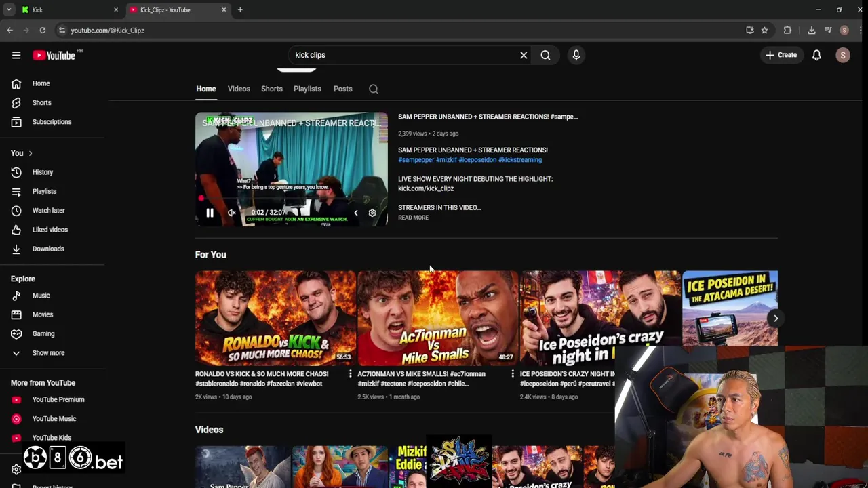Image resolution: width=868 pixels, height=488 pixels.
Task: Click the featured player's left arrow icon
Action: 355,213
